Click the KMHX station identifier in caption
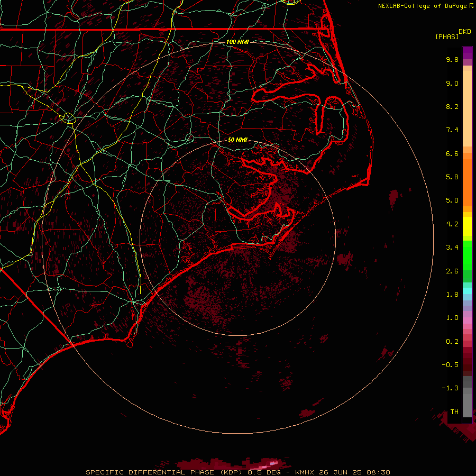476x476 pixels. click(305, 472)
